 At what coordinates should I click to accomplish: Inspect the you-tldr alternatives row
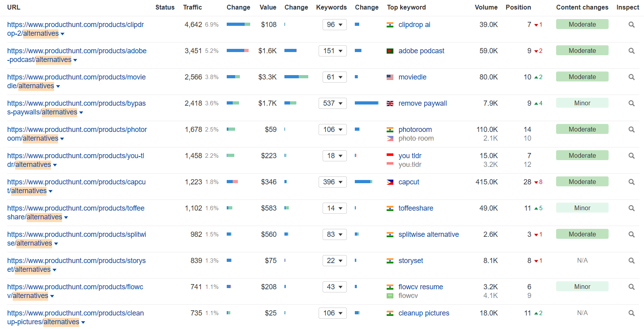click(x=631, y=156)
